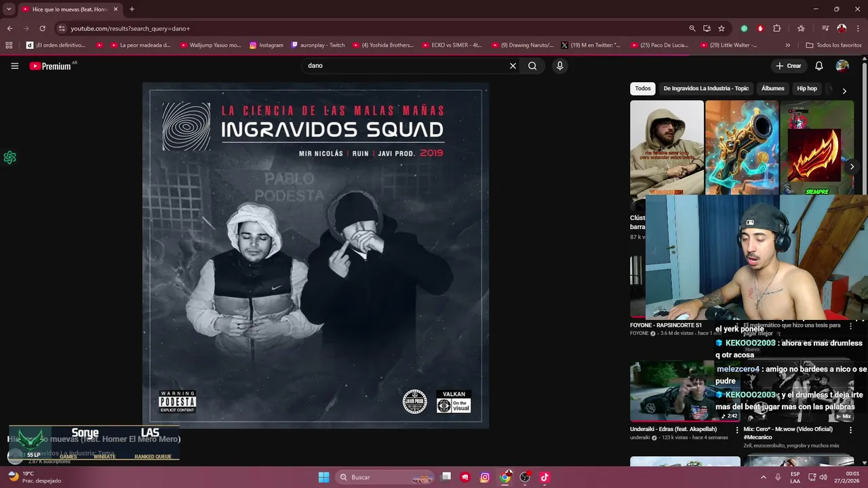Click the site information icon in address bar
The width and height of the screenshot is (868, 488).
(61, 28)
